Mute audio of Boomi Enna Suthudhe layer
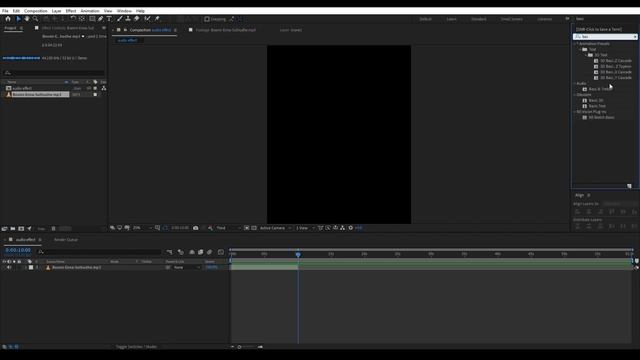This screenshot has width=640, height=360. point(9,267)
